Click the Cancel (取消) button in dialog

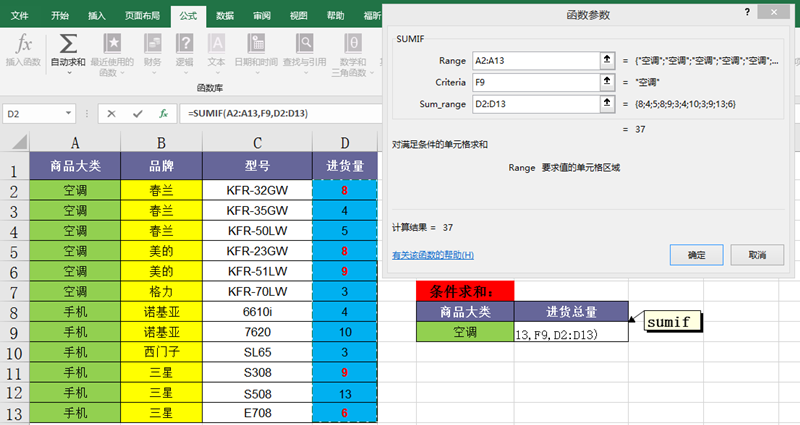757,255
